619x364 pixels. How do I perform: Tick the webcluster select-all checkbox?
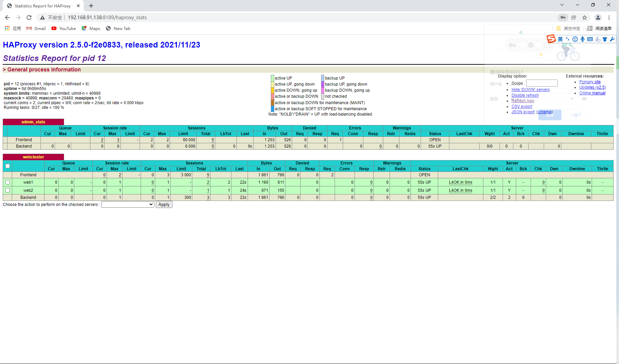click(7, 166)
